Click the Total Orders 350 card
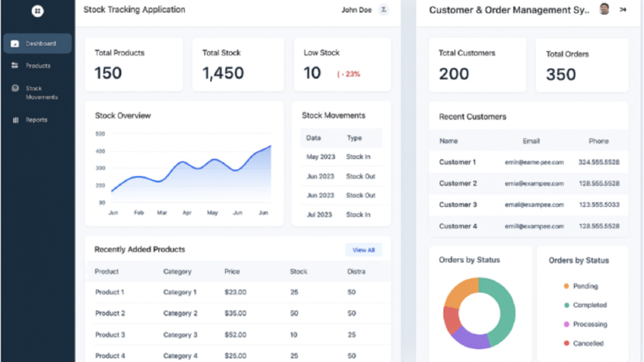 click(582, 65)
